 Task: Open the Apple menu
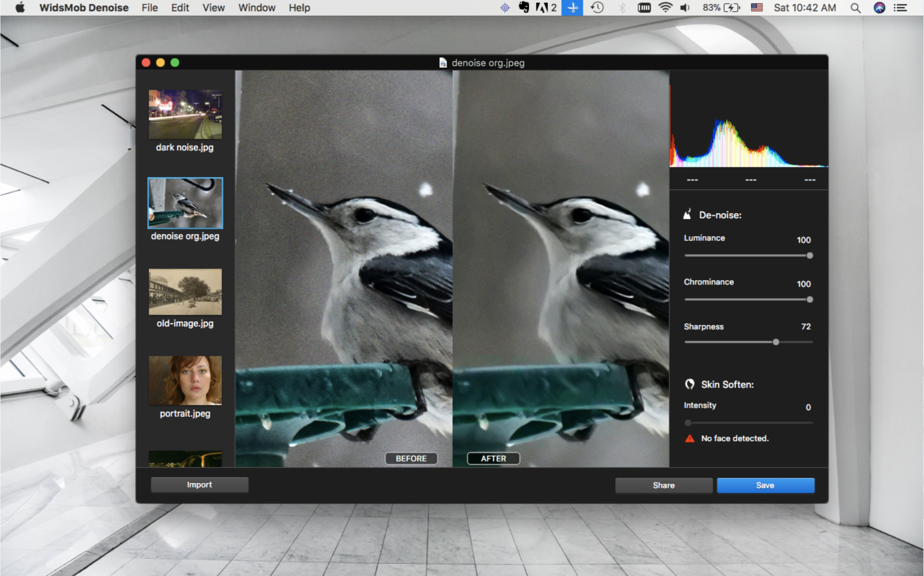click(20, 8)
